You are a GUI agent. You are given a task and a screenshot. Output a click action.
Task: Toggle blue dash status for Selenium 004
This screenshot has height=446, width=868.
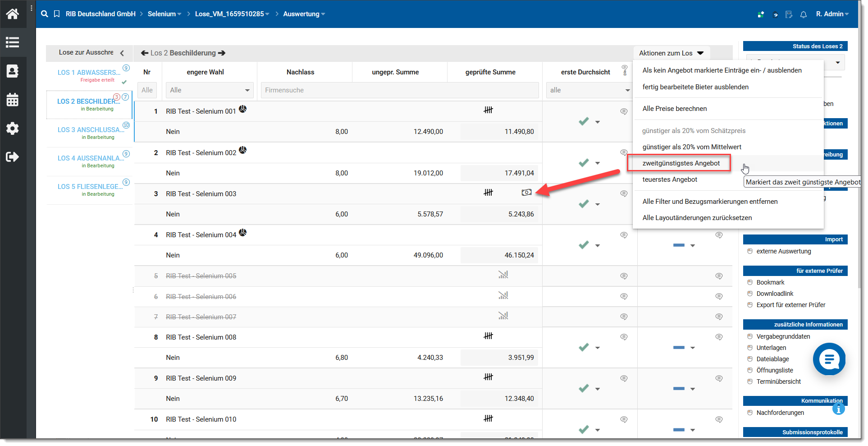679,245
